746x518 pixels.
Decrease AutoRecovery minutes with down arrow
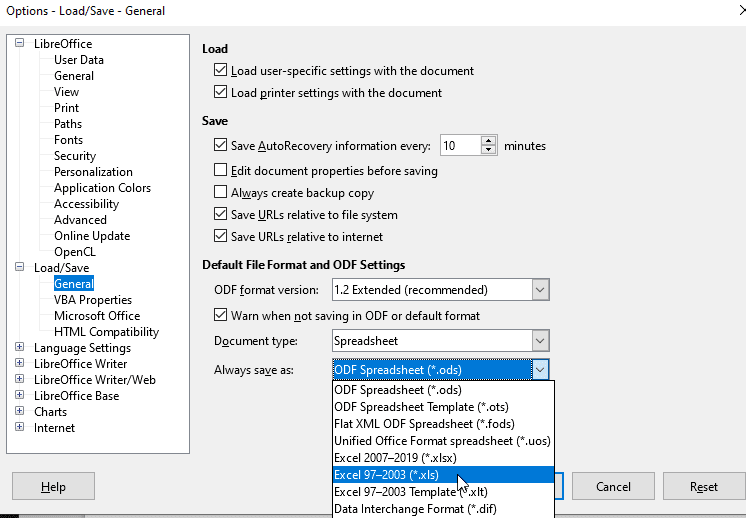[489, 150]
